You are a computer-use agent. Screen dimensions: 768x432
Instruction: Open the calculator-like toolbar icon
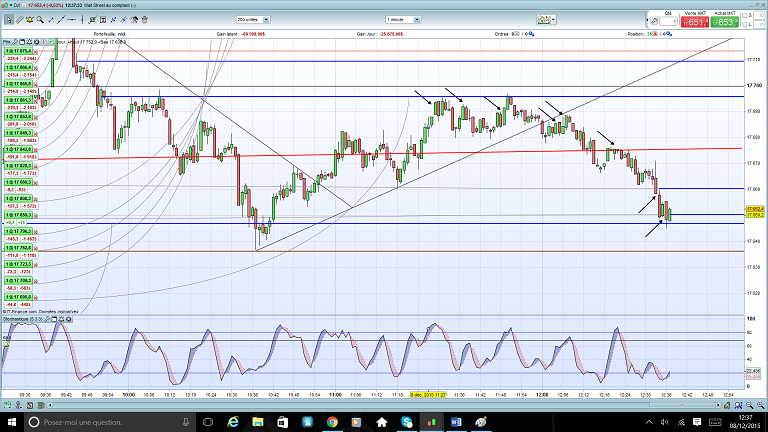tap(103, 20)
